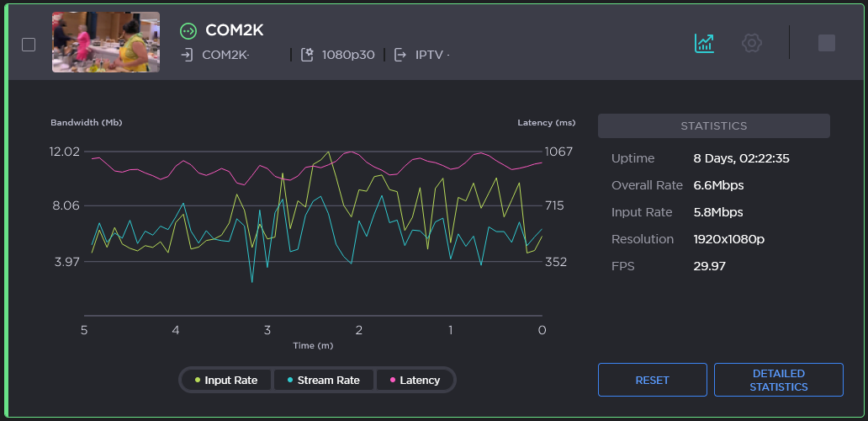Click the IPTV output label
The width and height of the screenshot is (868, 421).
pos(431,55)
